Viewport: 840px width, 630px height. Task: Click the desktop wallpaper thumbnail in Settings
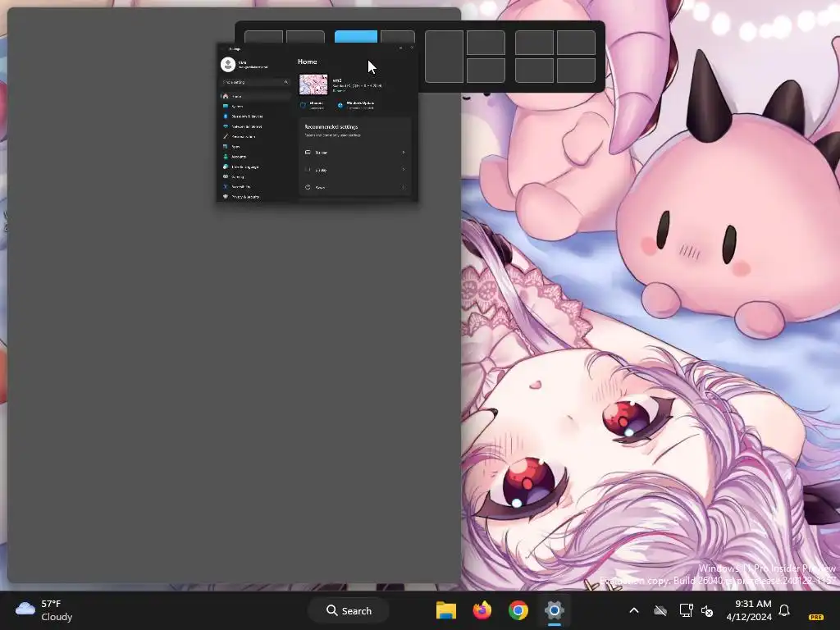coord(313,84)
